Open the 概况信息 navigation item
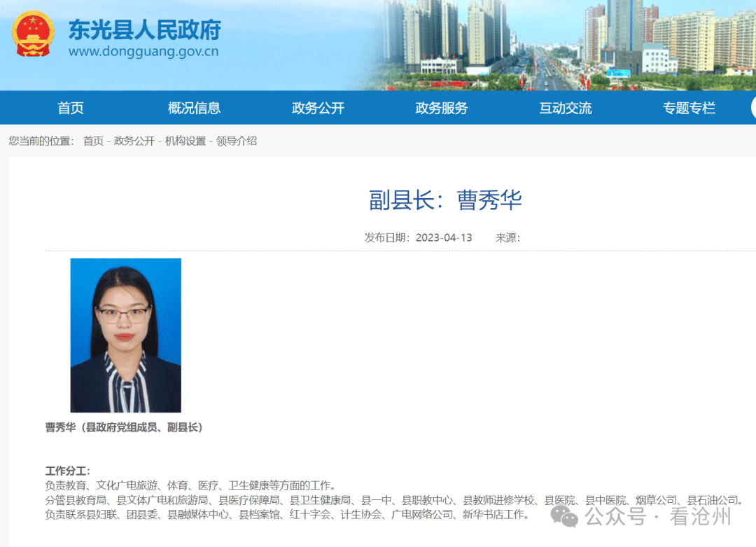 [x=194, y=107]
